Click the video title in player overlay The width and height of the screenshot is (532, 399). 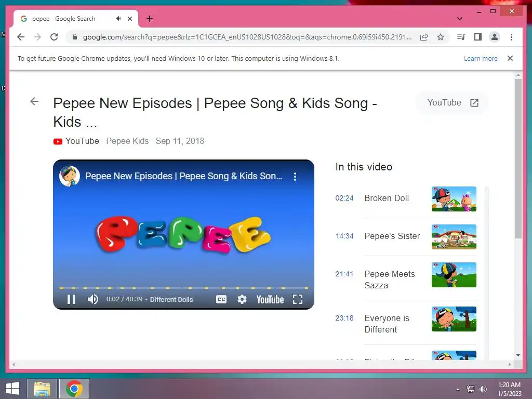point(183,176)
